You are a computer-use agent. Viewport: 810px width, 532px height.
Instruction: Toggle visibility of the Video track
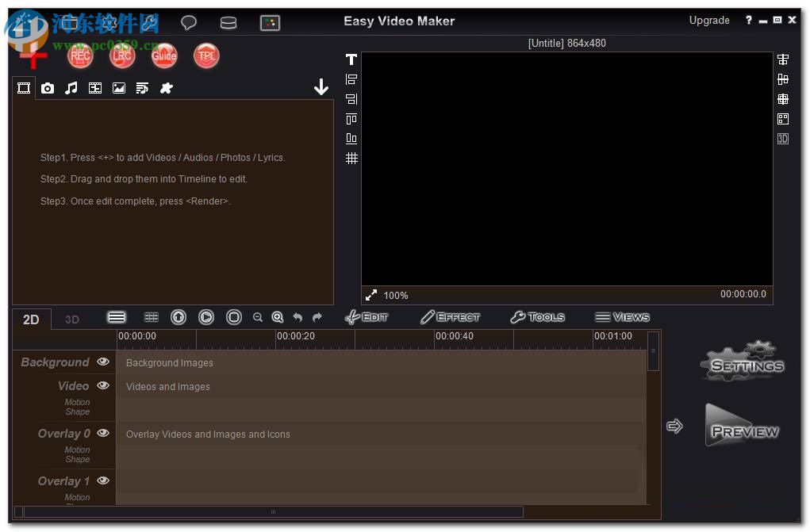(102, 386)
